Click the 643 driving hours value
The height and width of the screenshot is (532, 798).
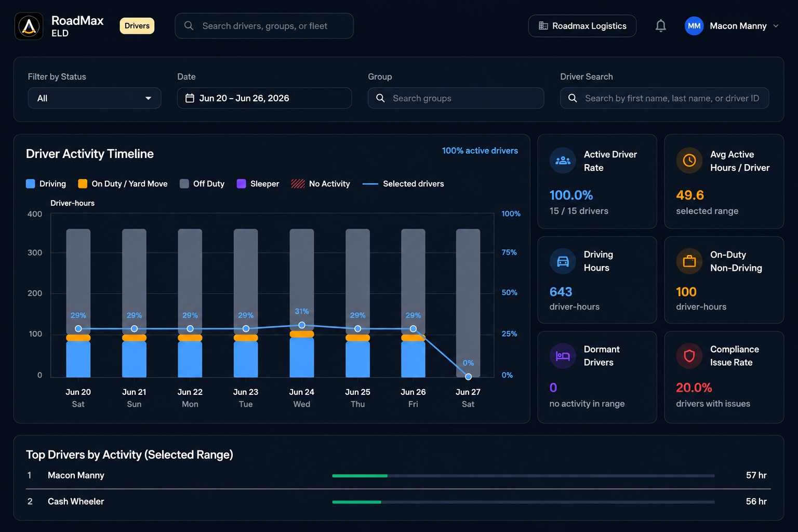click(561, 292)
